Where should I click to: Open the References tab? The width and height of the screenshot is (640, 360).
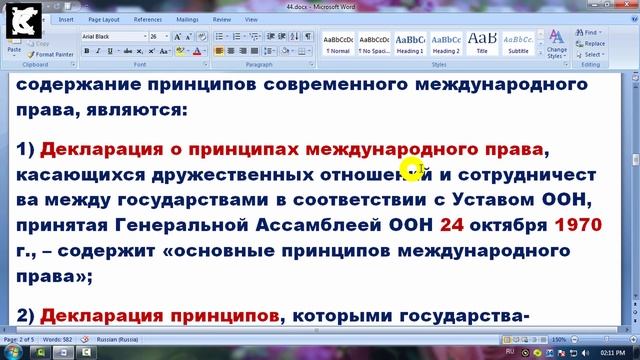tap(148, 20)
